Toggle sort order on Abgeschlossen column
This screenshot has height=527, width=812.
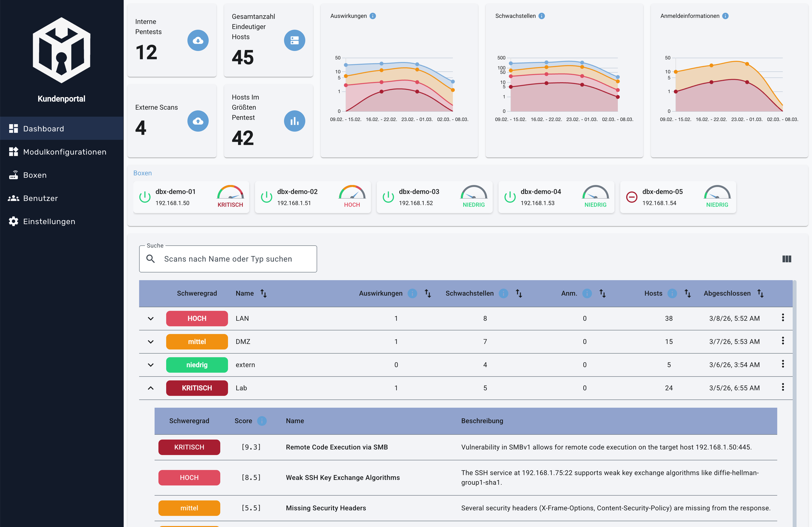point(761,293)
